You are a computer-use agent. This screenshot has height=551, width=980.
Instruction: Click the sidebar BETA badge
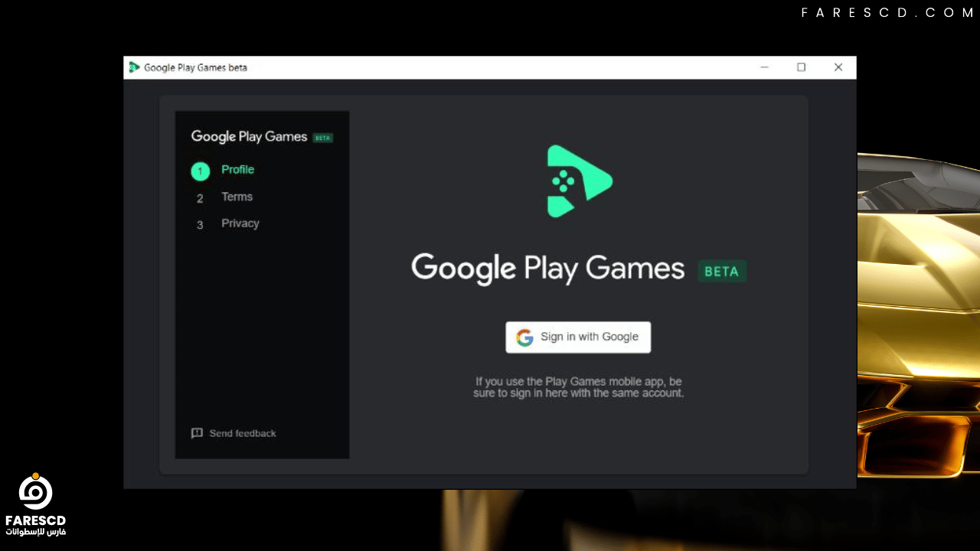coord(323,138)
